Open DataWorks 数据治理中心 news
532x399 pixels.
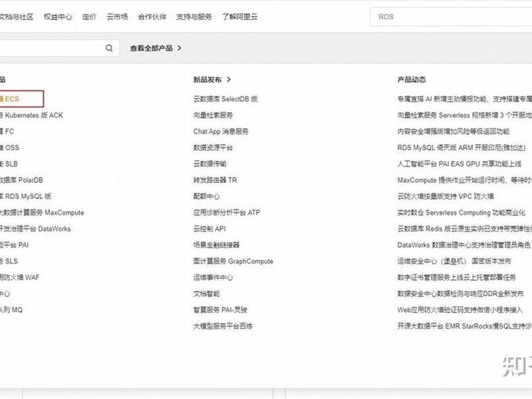[464, 245]
